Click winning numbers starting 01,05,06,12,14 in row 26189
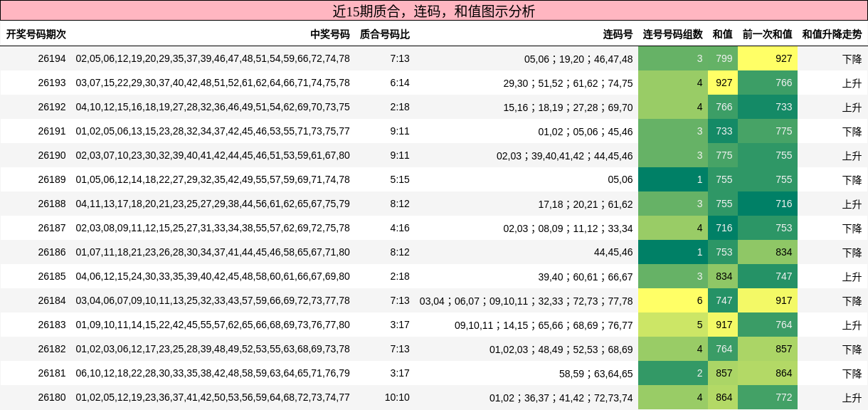This screenshot has width=868, height=410. [x=213, y=179]
